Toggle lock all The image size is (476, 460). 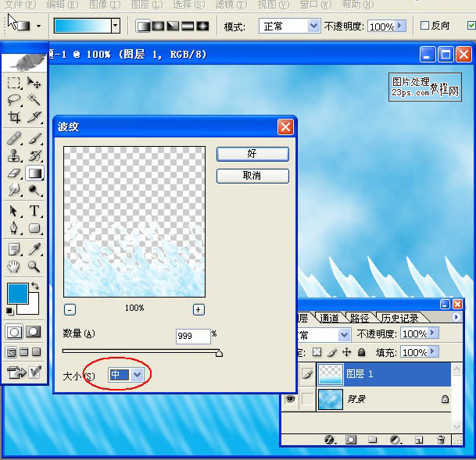tap(361, 352)
